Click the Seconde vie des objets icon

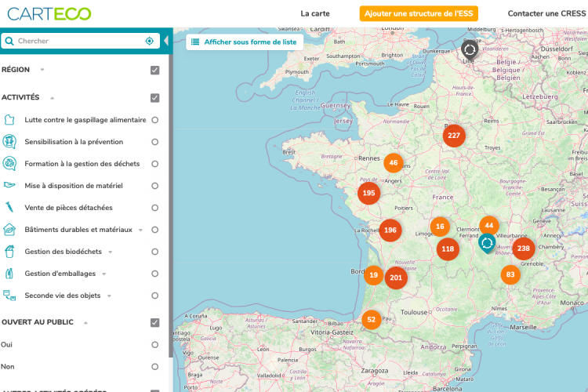(x=9, y=296)
